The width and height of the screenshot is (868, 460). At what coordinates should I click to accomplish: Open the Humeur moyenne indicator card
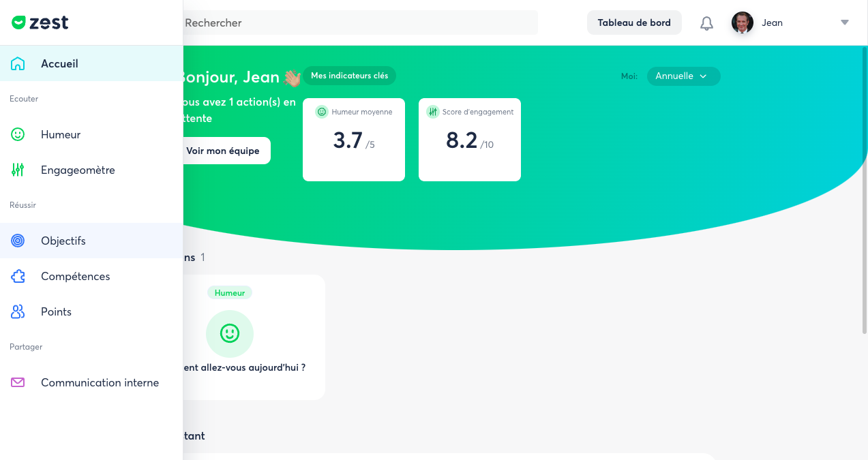353,140
